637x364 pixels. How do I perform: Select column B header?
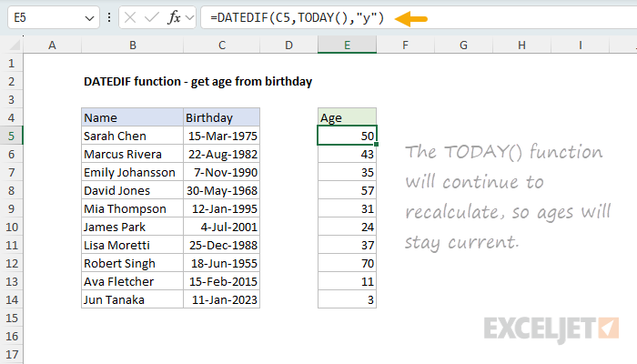tap(133, 45)
